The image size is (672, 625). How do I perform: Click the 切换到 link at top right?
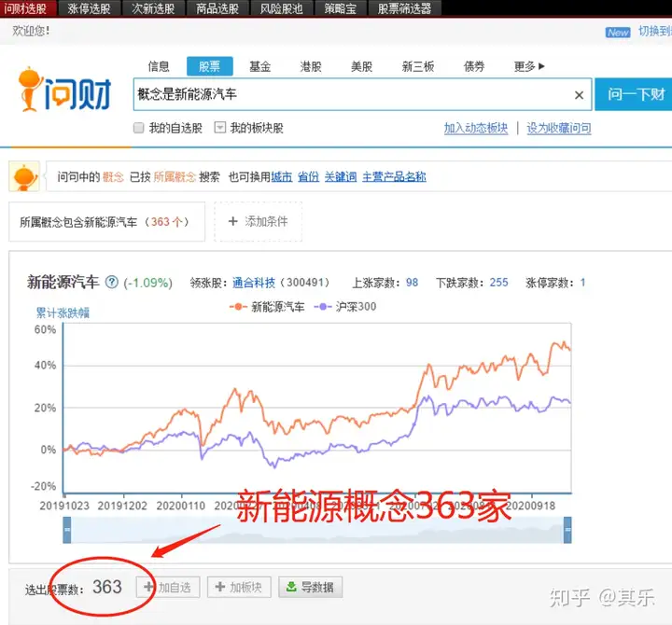655,31
